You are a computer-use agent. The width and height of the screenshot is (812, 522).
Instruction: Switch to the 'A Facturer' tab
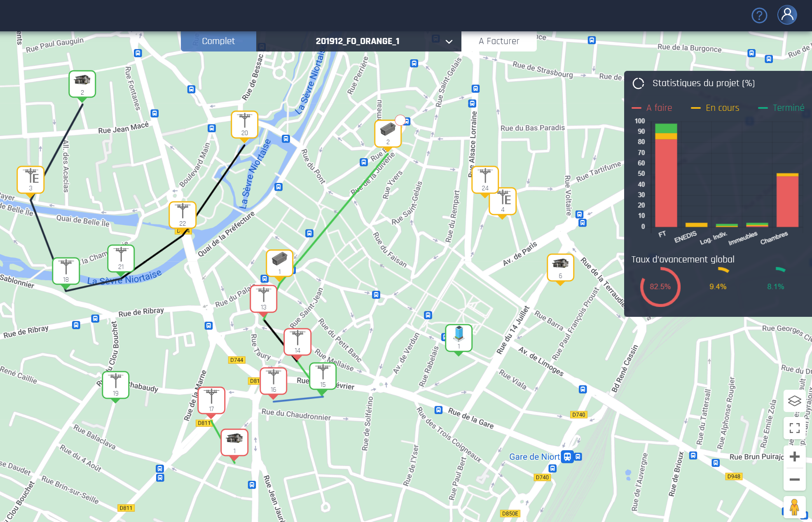point(498,41)
